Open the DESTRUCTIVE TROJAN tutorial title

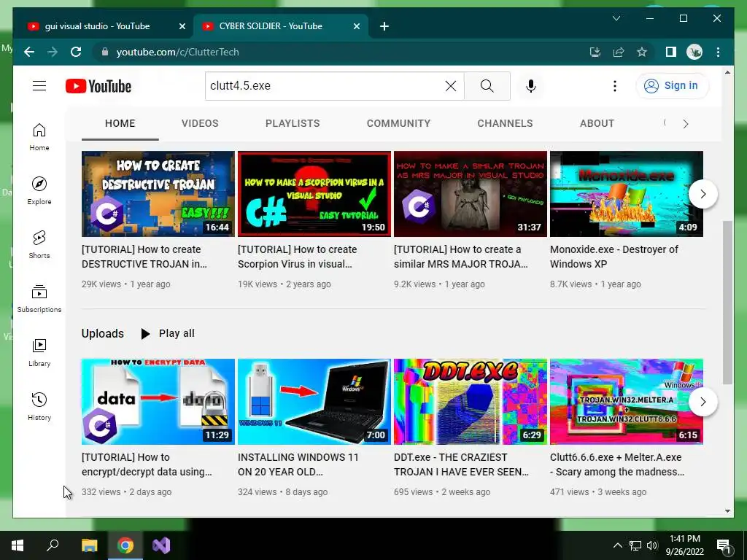click(x=144, y=257)
